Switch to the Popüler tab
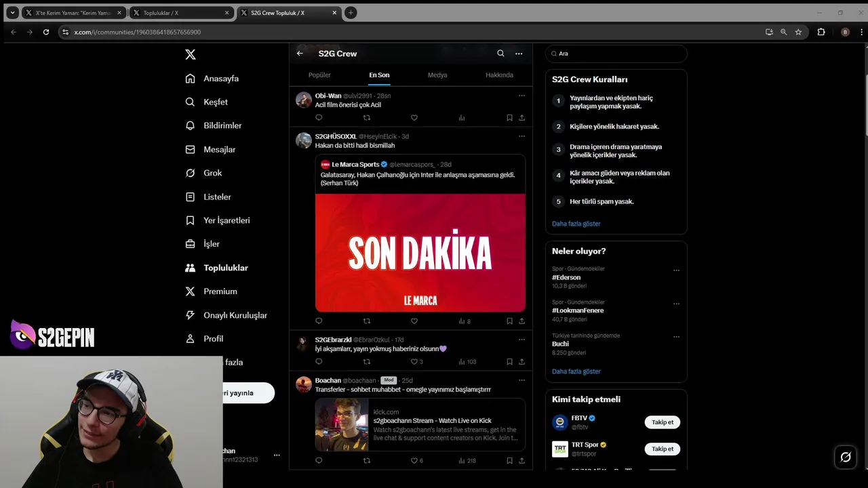Image resolution: width=868 pixels, height=488 pixels. (319, 75)
